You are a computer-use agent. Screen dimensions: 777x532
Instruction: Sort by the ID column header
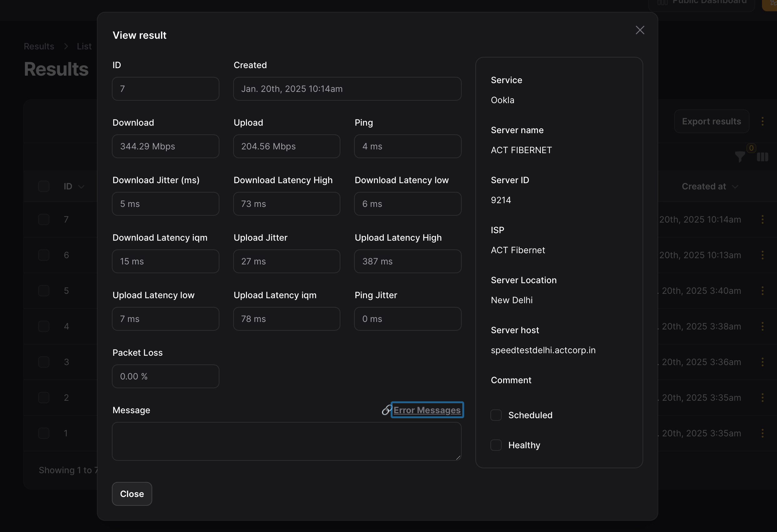pyautogui.click(x=73, y=186)
